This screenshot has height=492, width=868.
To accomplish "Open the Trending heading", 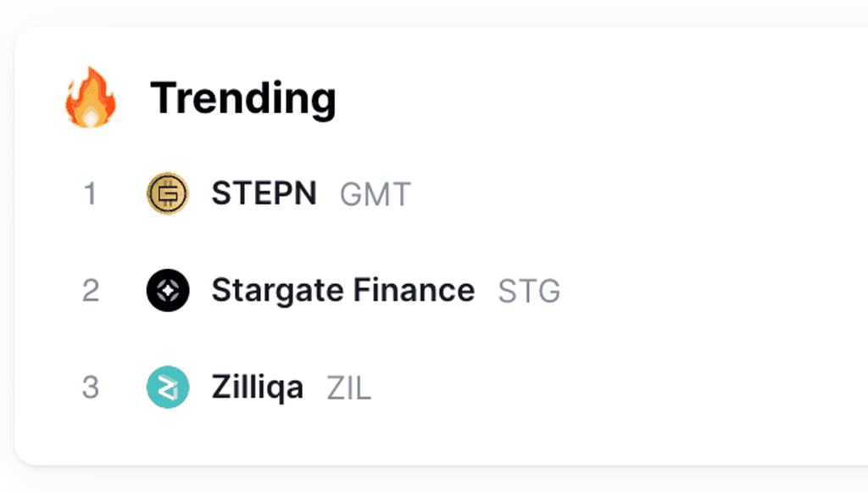I will pos(243,98).
